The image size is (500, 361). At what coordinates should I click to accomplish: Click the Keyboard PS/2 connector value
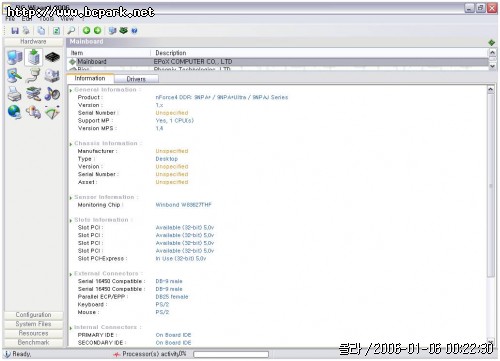coord(162,304)
